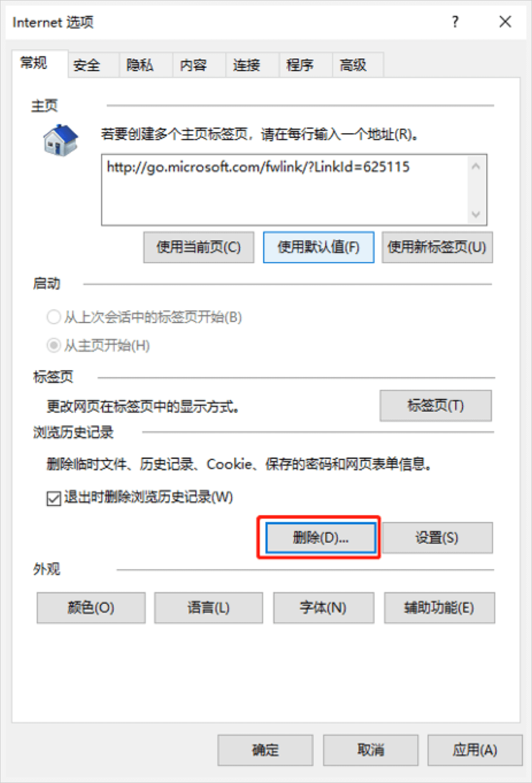Close the Internet 选项 dialog
The image size is (532, 783).
[505, 22]
